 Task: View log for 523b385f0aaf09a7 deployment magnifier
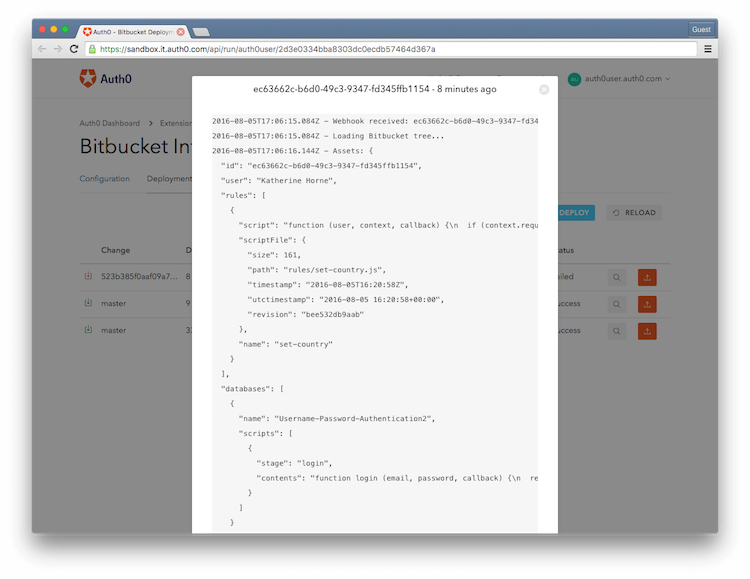click(x=617, y=278)
